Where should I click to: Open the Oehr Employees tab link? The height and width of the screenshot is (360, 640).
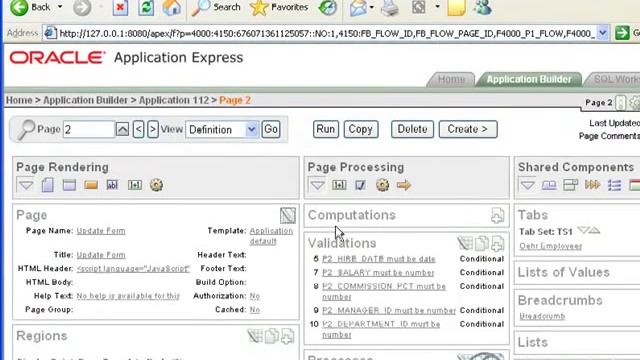tap(551, 246)
